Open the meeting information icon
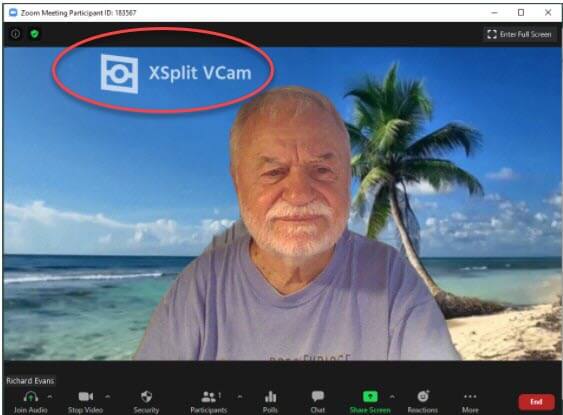 point(15,34)
